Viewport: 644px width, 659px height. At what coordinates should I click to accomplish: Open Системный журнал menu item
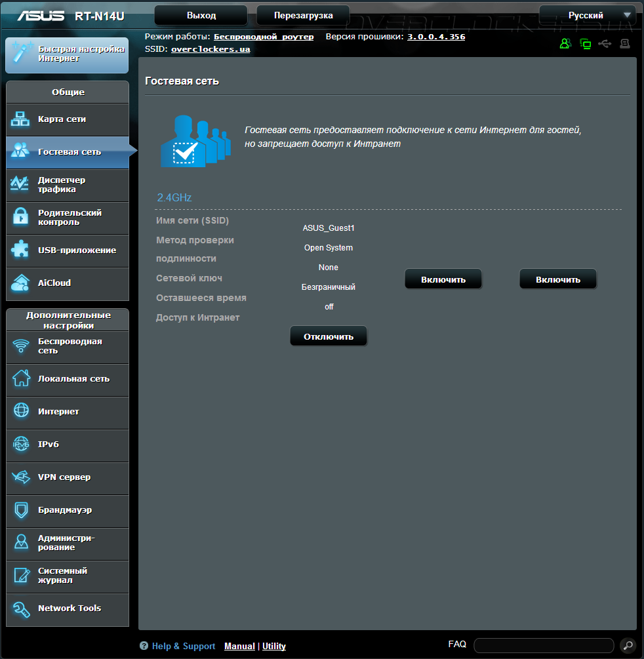pos(68,576)
